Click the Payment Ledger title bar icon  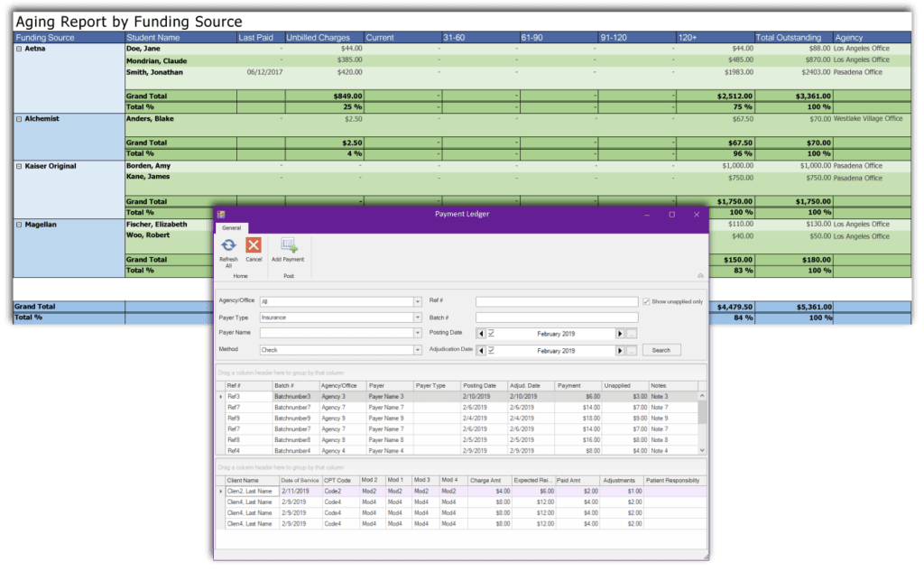(x=220, y=214)
